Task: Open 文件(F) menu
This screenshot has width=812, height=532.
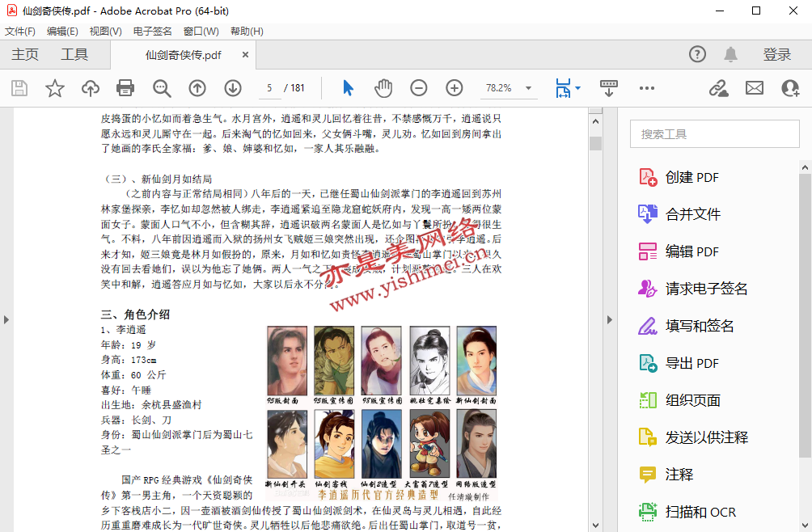Action: (20, 32)
